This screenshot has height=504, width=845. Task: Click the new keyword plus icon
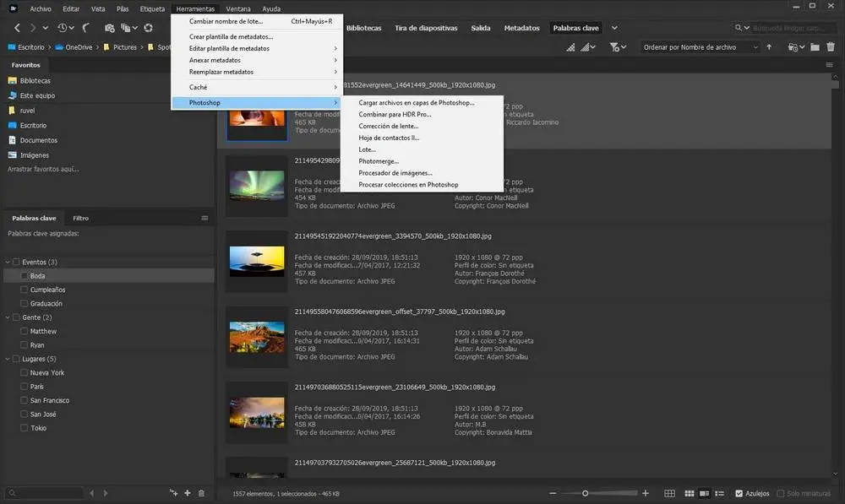[188, 493]
